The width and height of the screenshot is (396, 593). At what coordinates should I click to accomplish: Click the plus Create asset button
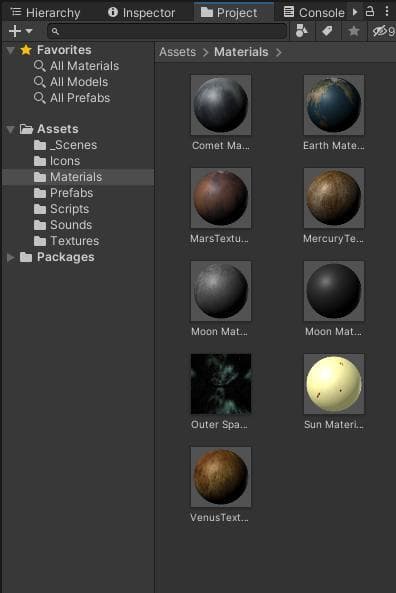15,31
